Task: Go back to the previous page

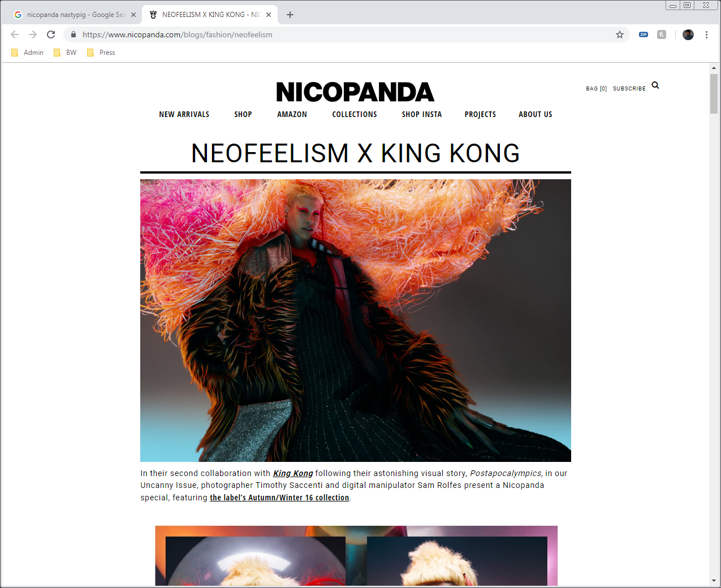Action: [14, 34]
